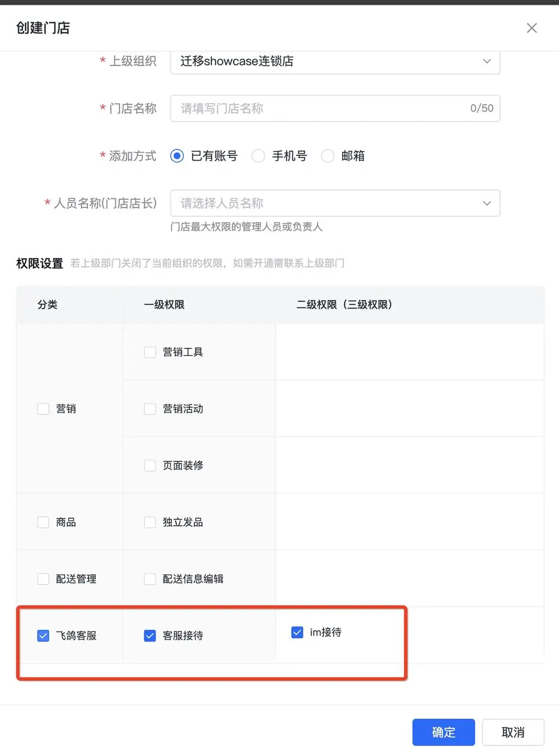This screenshot has height=756, width=559.
Task: Click the 上级组织 field label
Action: (x=133, y=61)
